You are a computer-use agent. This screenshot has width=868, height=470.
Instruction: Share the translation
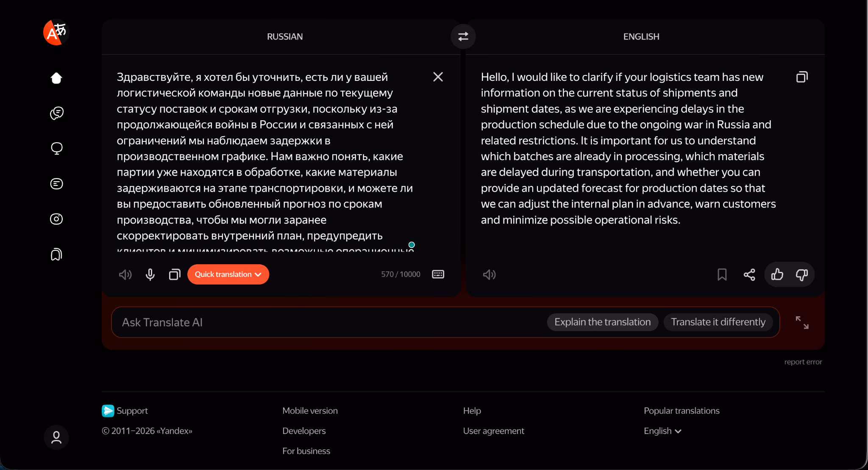tap(749, 274)
